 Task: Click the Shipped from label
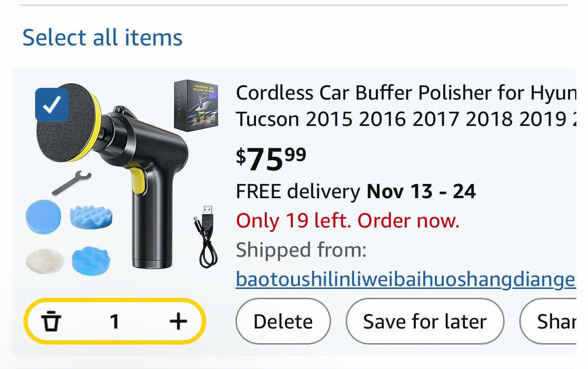301,250
